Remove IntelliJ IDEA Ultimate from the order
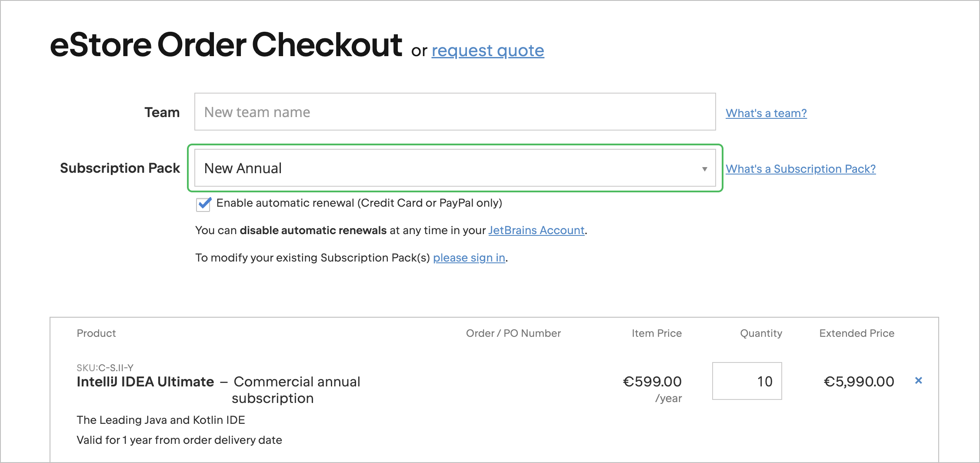Viewport: 980px width, 463px height. click(919, 380)
